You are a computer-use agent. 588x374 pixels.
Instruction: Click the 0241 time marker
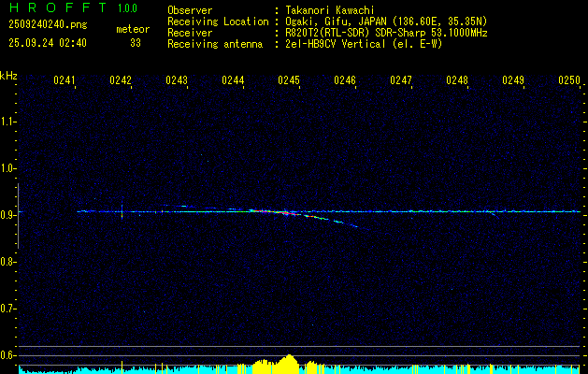tap(65, 81)
